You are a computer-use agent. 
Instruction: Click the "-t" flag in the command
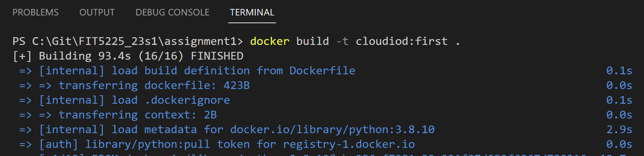342,41
